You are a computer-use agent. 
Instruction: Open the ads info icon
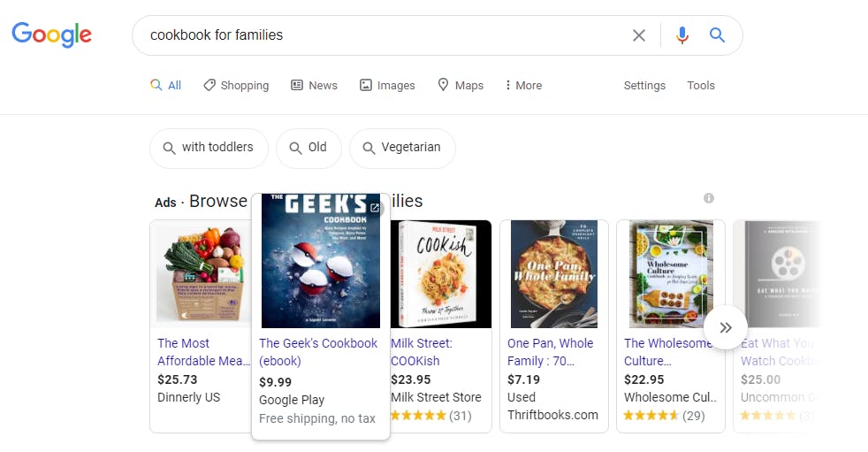pyautogui.click(x=709, y=198)
